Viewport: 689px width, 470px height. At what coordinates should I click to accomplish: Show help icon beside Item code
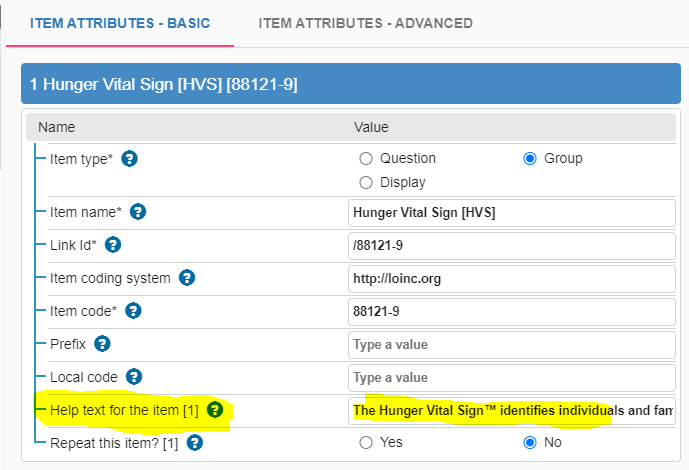pyautogui.click(x=133, y=311)
